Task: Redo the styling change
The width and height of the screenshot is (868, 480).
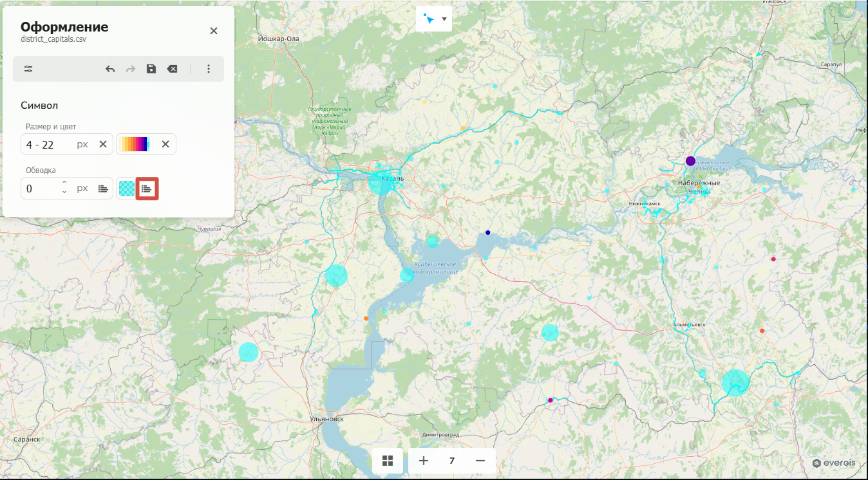Action: click(131, 69)
